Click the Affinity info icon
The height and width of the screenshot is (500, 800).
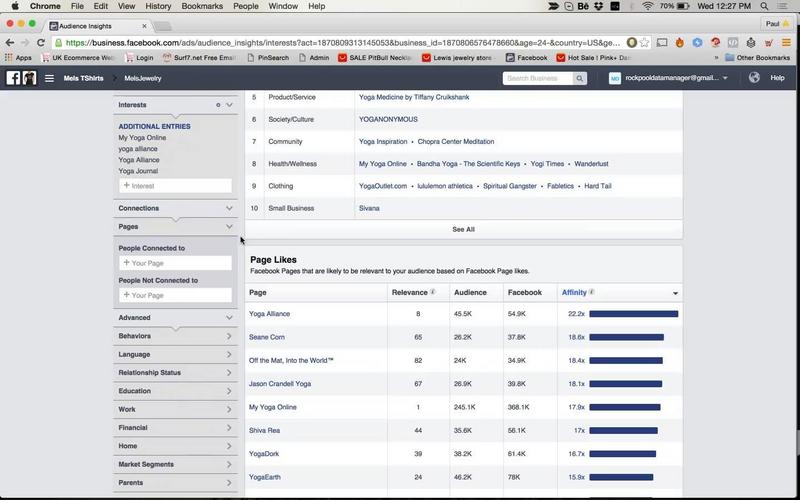tap(592, 292)
